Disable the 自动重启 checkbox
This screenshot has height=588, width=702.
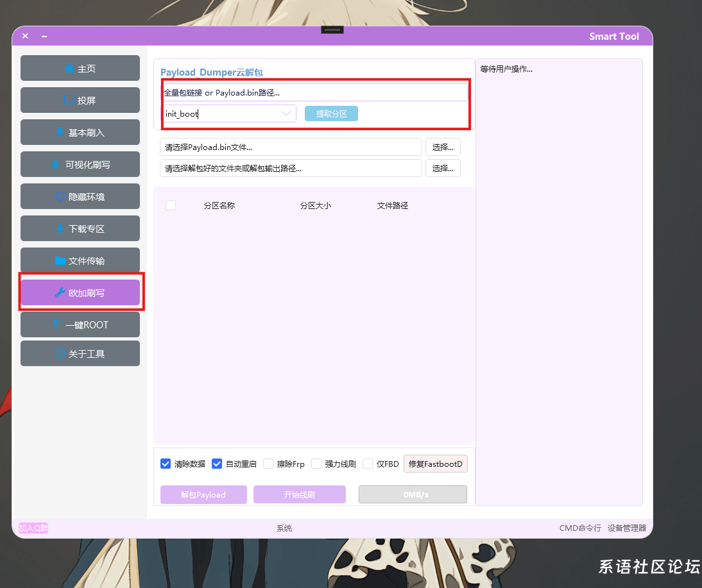point(217,464)
